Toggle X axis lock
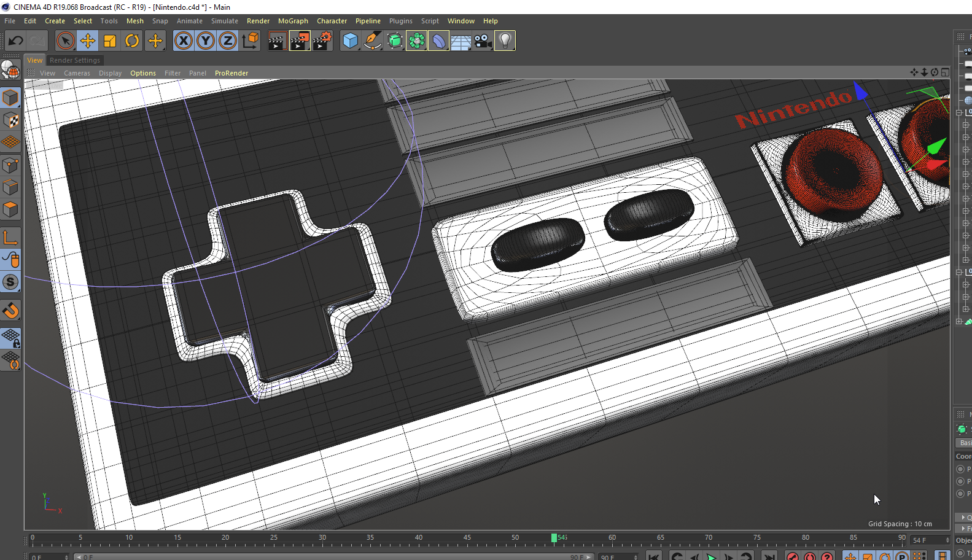This screenshot has height=560, width=972. click(x=183, y=41)
